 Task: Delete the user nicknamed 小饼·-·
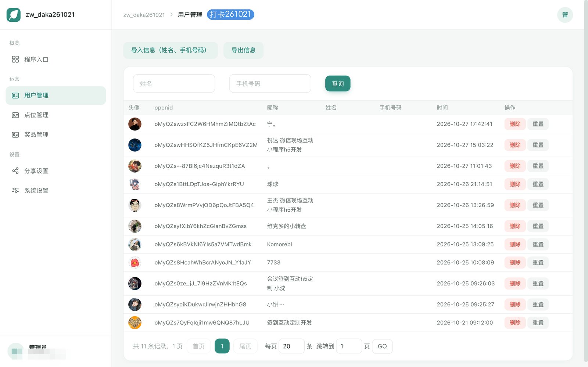click(515, 305)
